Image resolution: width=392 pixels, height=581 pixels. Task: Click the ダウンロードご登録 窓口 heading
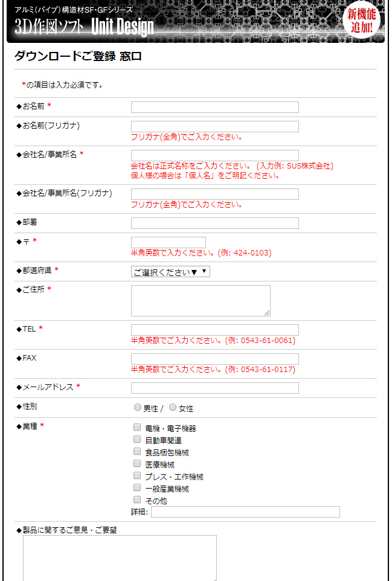78,56
